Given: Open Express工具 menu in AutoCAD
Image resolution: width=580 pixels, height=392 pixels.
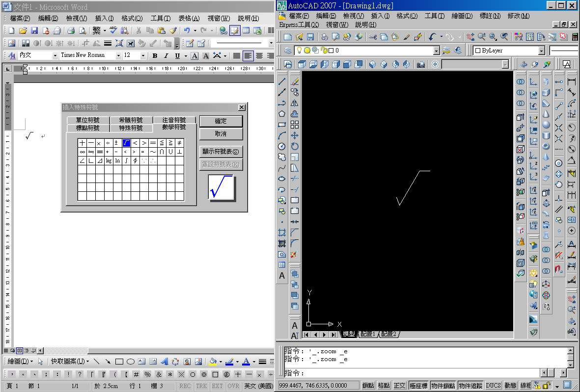Looking at the screenshot, I should (299, 25).
